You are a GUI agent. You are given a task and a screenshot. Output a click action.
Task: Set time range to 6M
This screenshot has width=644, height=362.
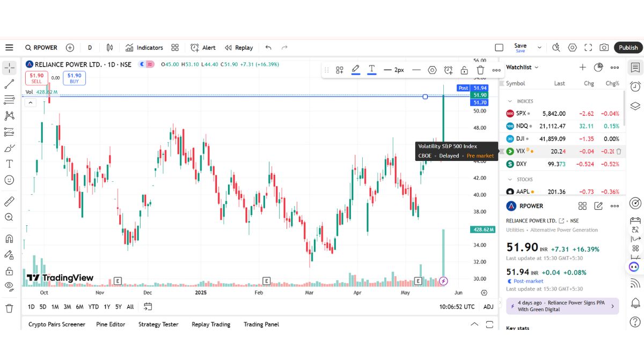[79, 307]
